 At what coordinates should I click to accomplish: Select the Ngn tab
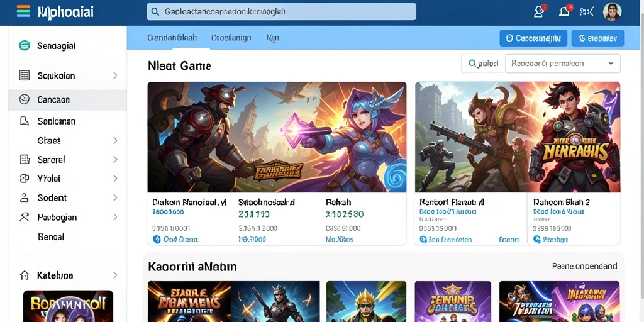[273, 38]
